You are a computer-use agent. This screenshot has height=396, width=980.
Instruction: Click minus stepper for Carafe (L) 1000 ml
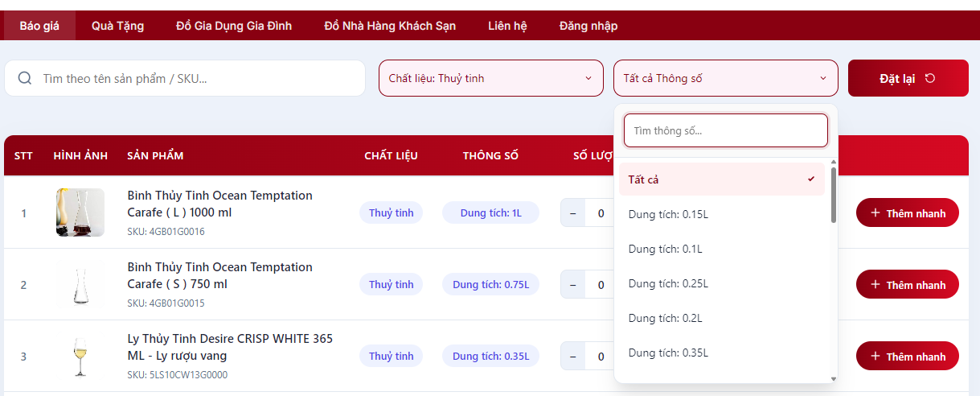tap(572, 213)
